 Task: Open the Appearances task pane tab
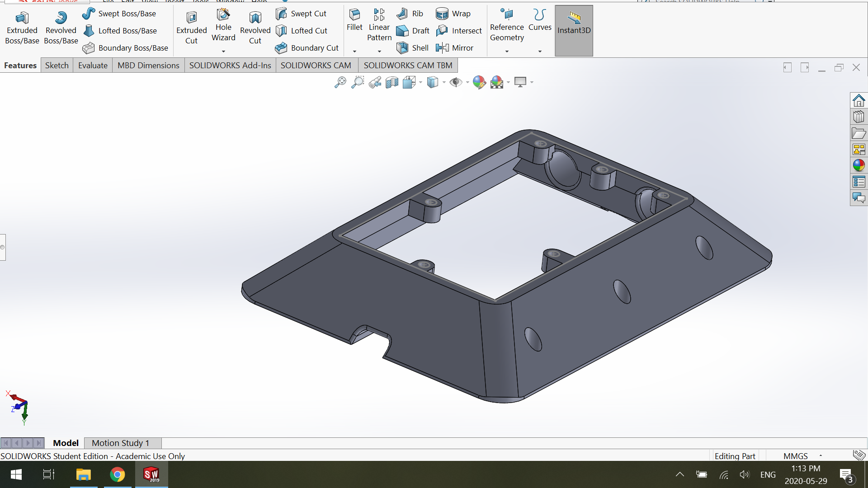point(859,165)
